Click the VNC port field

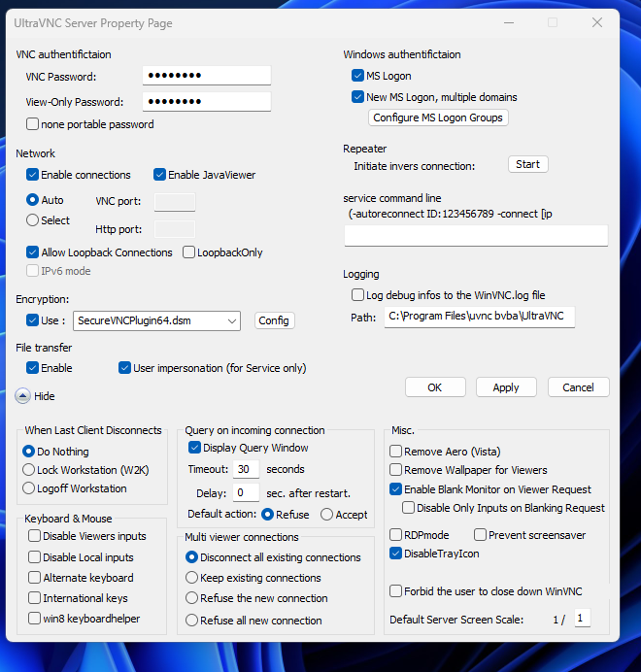click(175, 202)
